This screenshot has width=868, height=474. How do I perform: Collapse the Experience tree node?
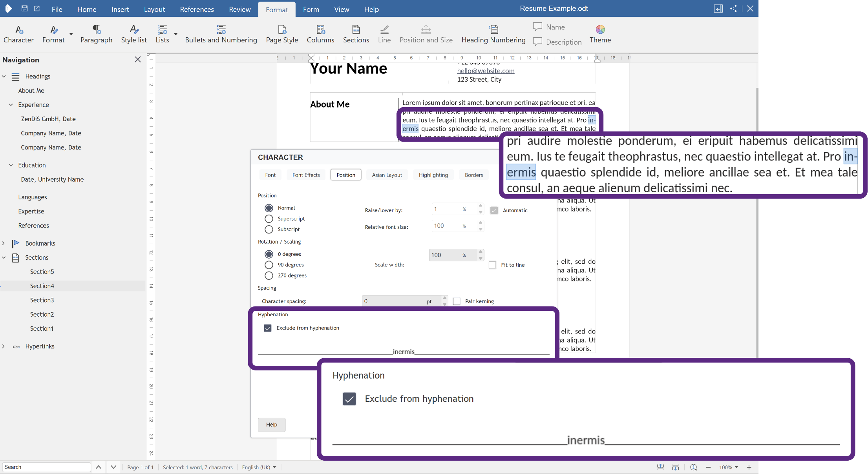(11, 105)
